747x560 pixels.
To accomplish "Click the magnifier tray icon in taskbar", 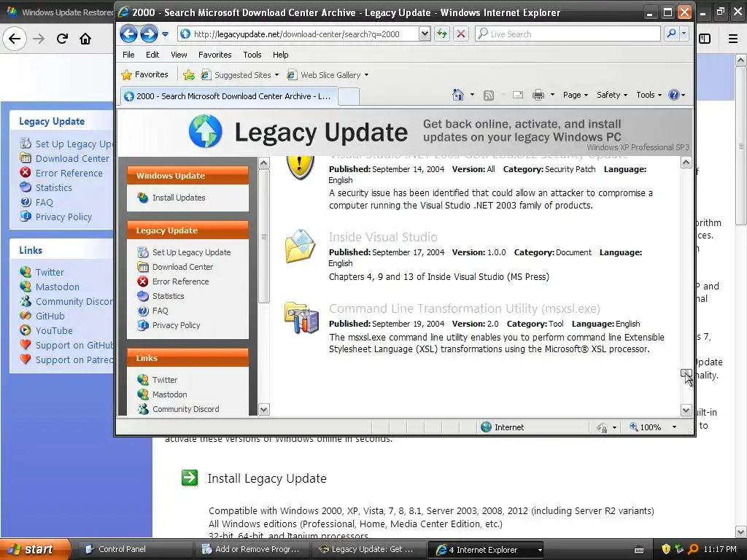I will click(694, 549).
